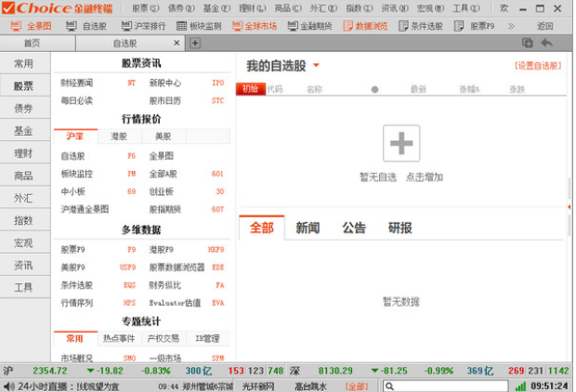
Task: Click the search magnifier icon
Action: 390,386
